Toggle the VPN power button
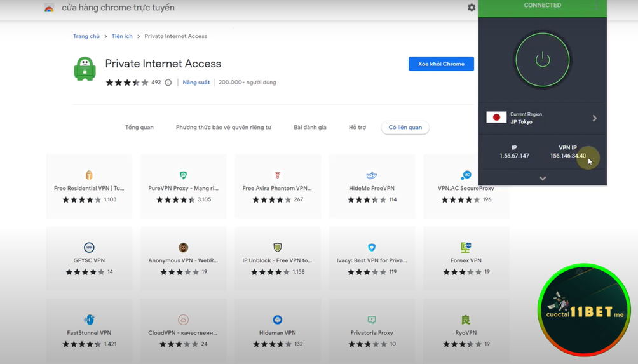 tap(542, 60)
